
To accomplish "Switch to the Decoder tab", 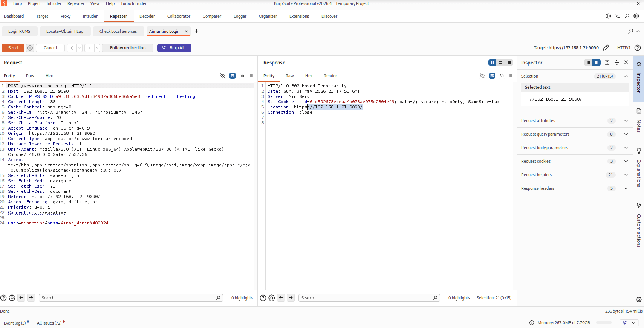I will coord(147,16).
